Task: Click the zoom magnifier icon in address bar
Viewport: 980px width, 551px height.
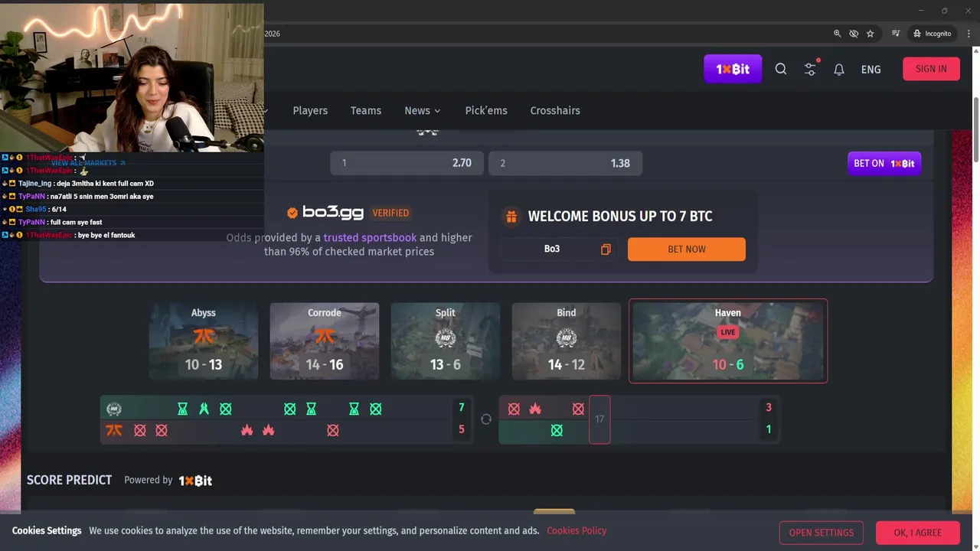Action: (837, 34)
